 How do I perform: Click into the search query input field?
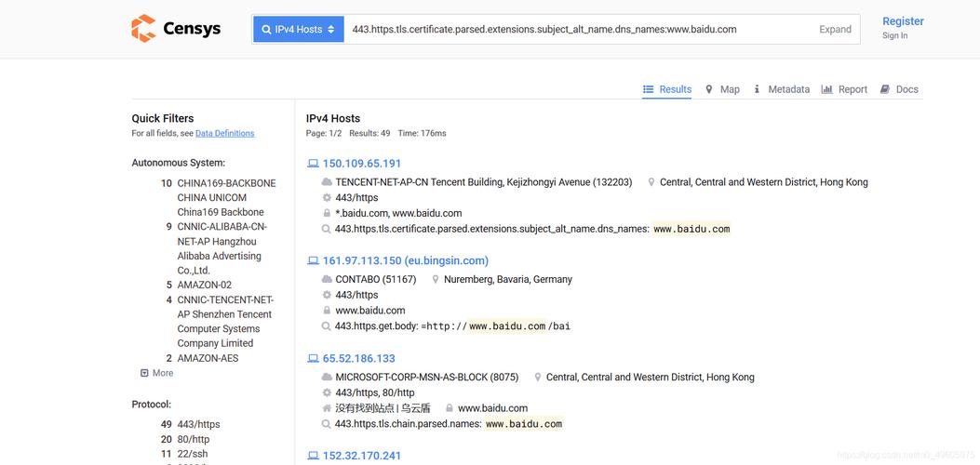point(578,30)
